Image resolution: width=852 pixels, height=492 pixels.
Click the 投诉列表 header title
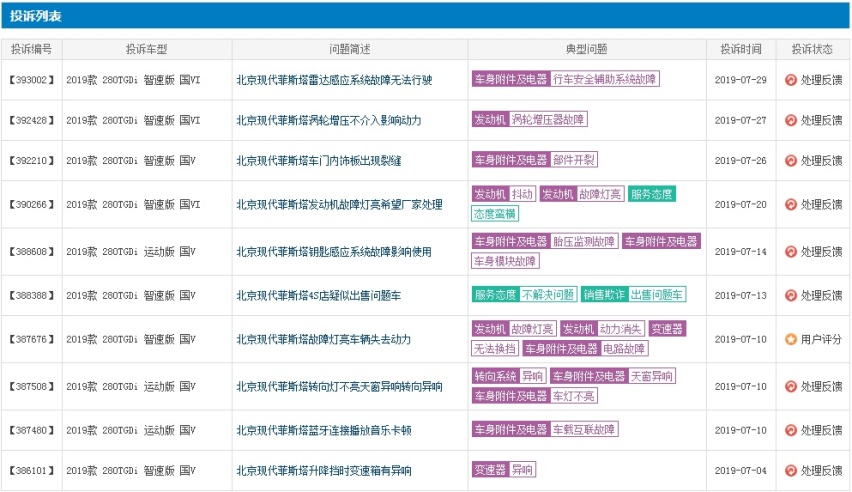(35, 16)
